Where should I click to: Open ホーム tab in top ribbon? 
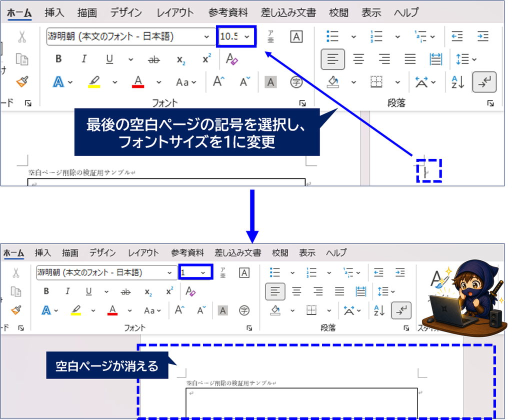19,12
